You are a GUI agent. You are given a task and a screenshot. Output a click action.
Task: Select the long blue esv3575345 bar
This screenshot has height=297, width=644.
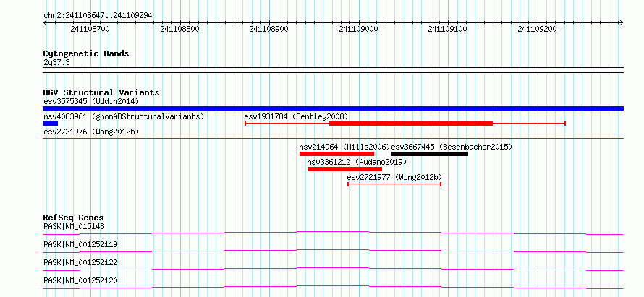click(333, 108)
